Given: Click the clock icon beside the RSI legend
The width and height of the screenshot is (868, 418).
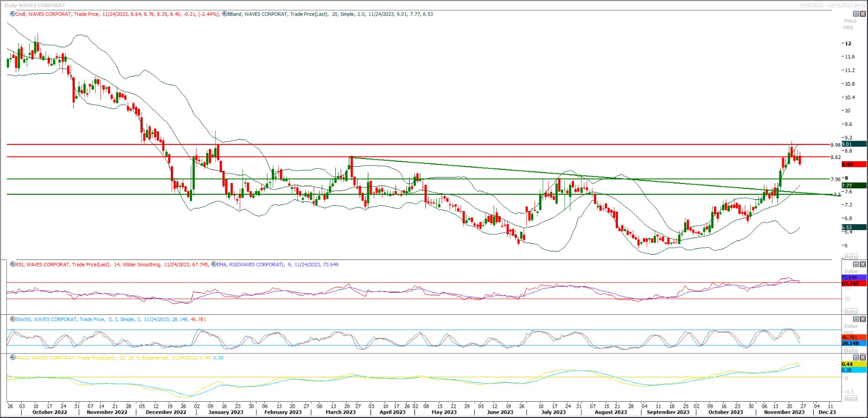Looking at the screenshot, I should pyautogui.click(x=12, y=264).
